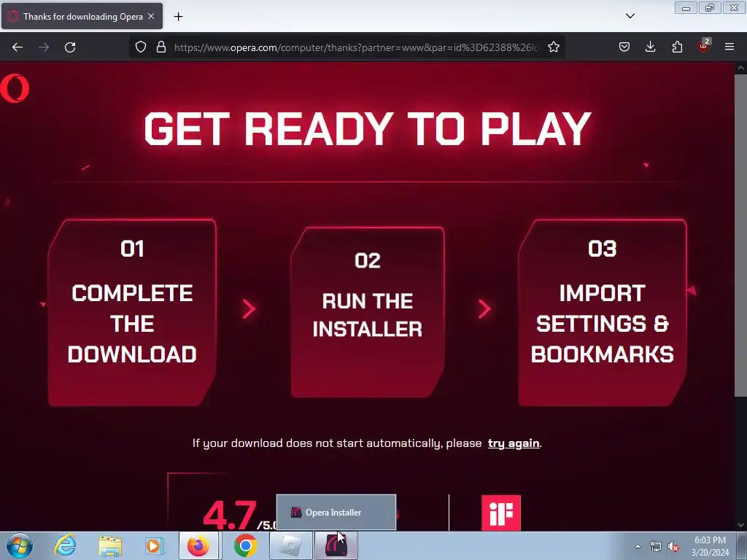The width and height of the screenshot is (747, 560).
Task: Click the uBlock extension icon with badge
Action: (704, 46)
